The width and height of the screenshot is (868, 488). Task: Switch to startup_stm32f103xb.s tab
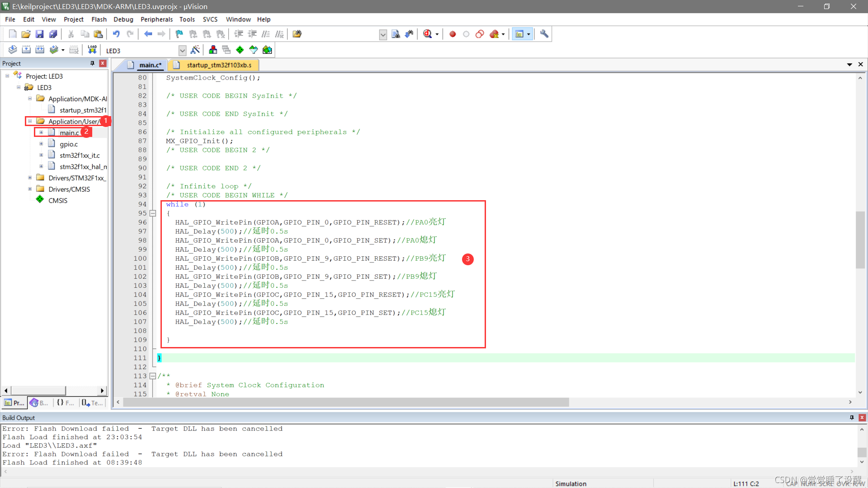[218, 65]
